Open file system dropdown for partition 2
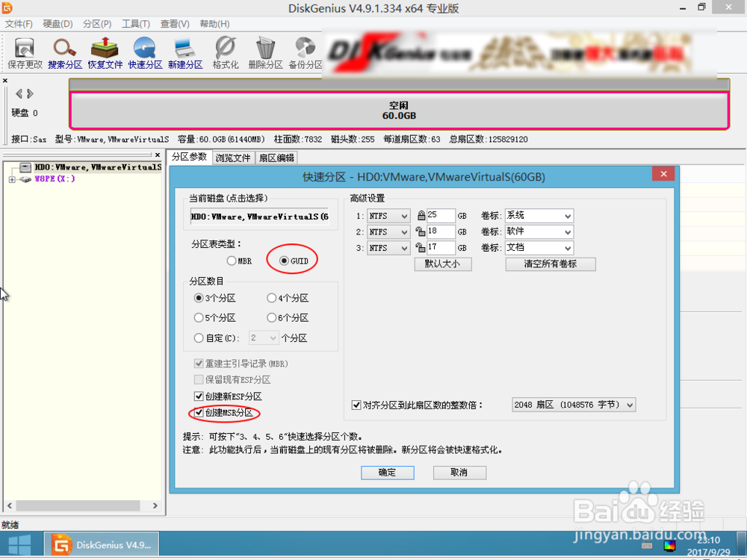 coord(388,232)
